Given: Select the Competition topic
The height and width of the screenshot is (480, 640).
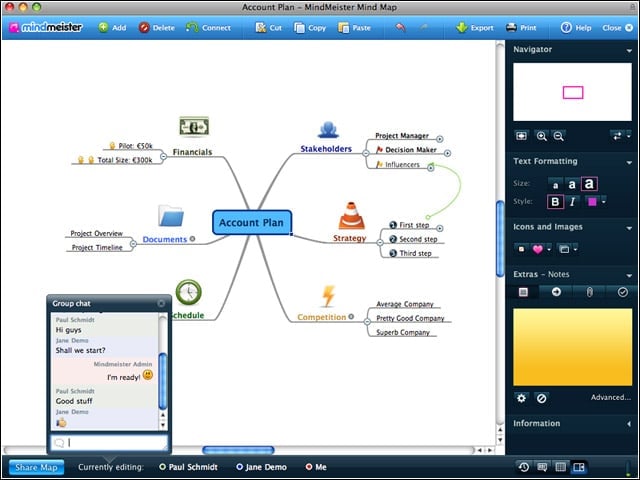Looking at the screenshot, I should click(x=322, y=317).
